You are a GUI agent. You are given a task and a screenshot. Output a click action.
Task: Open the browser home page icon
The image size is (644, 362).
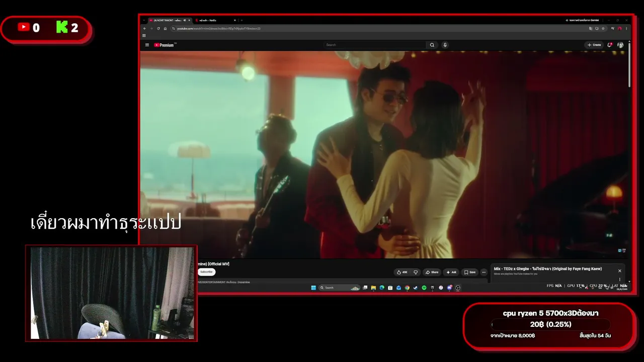tap(165, 29)
